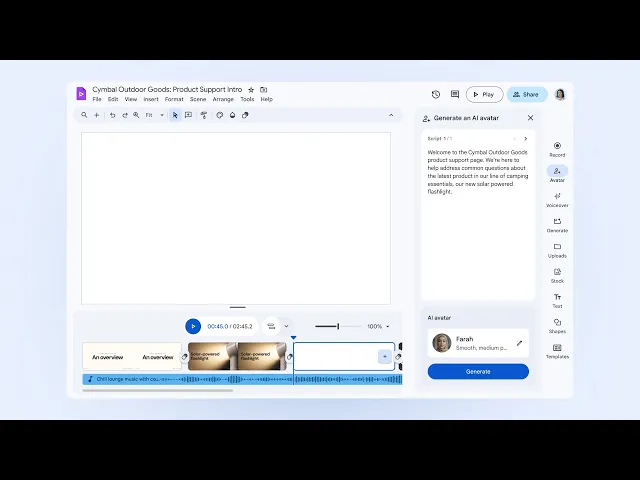This screenshot has width=640, height=480.
Task: Open the user account avatar
Action: pos(560,94)
